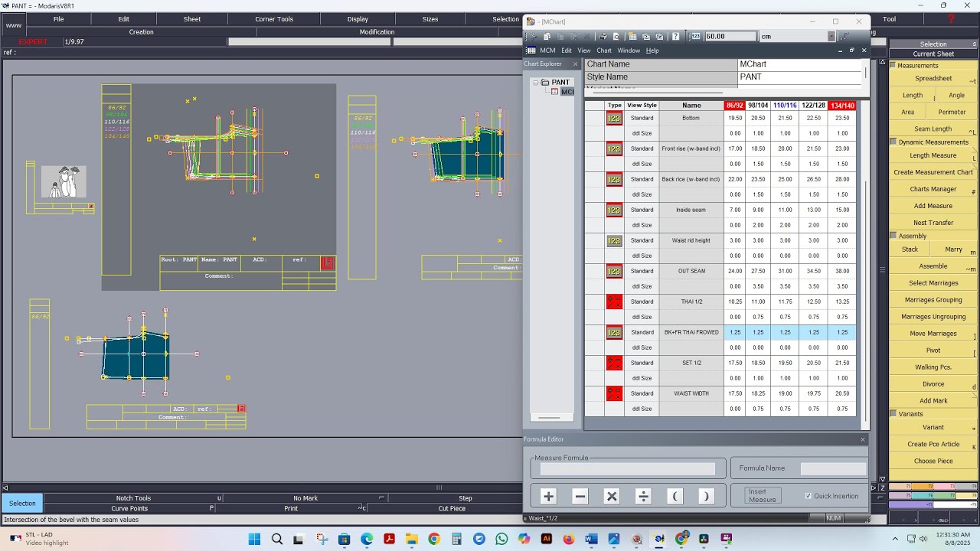Toggle the Measurements section checkbox

click(893, 66)
